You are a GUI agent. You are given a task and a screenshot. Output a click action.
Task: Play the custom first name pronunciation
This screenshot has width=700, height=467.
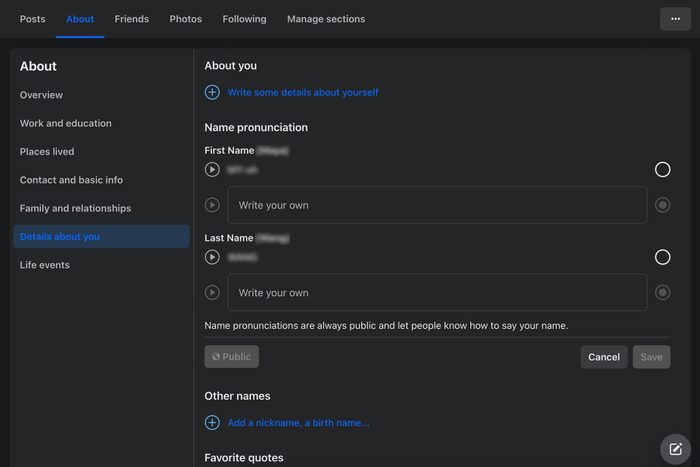[212, 205]
